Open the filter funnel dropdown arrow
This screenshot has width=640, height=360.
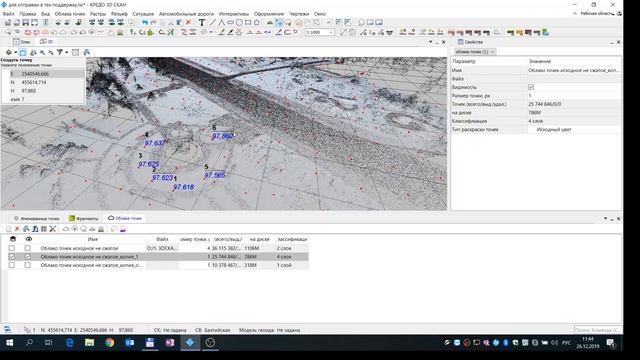click(67, 52)
